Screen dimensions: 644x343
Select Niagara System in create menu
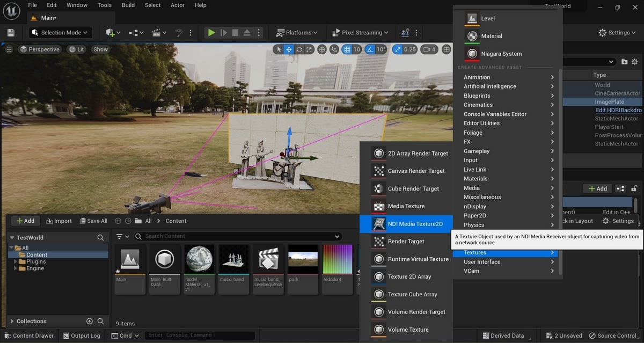(508, 54)
